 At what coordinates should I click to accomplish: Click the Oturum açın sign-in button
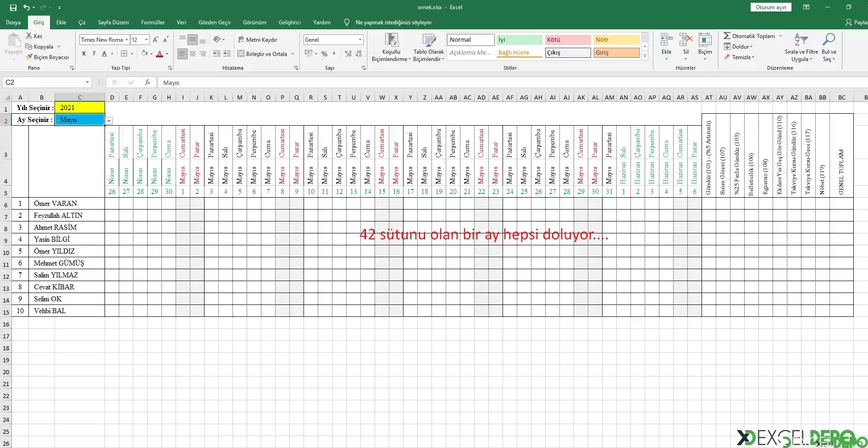click(x=771, y=7)
